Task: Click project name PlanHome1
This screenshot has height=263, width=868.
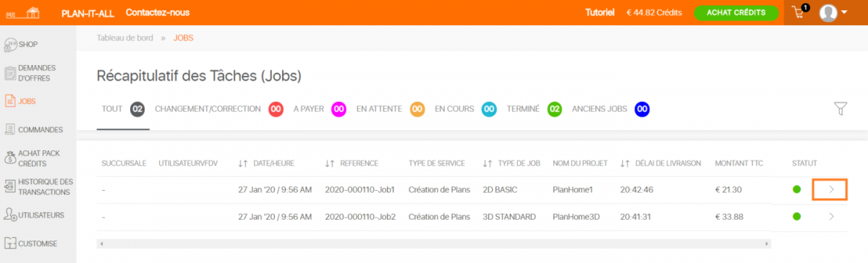Action: pos(573,189)
